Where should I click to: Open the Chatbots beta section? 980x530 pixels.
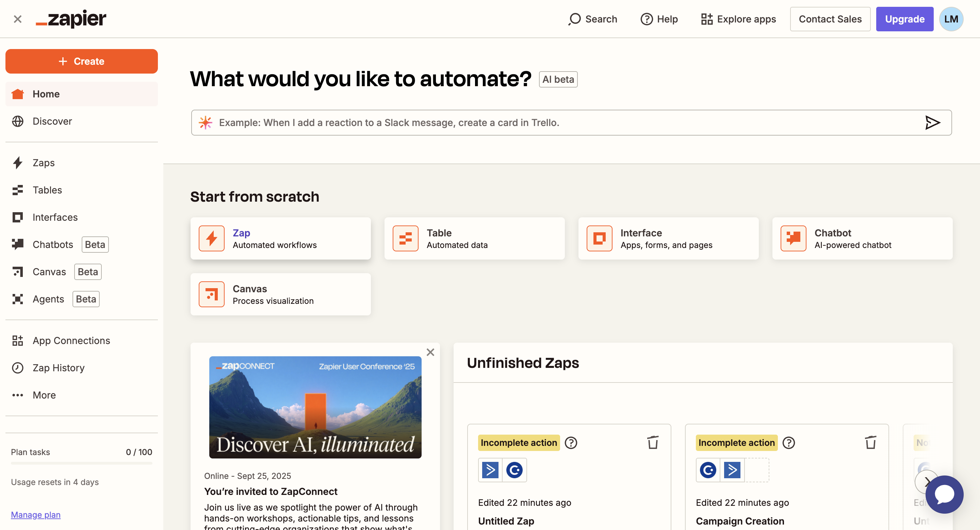tap(52, 245)
